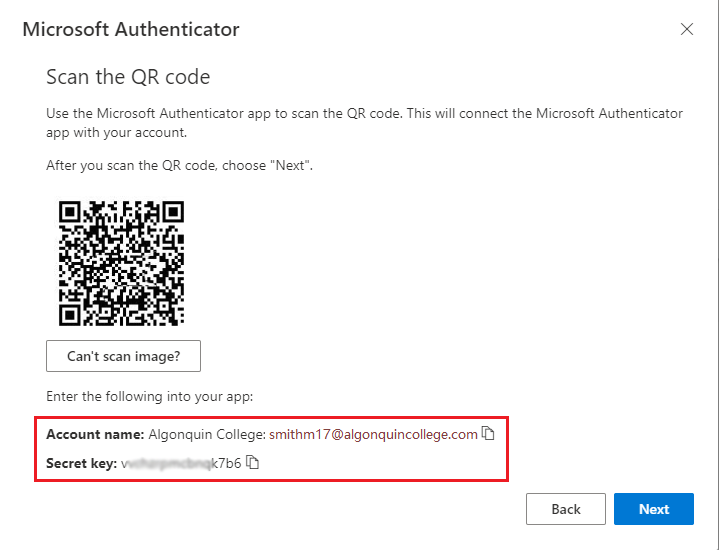Click the QR code's top-left finder square
Screen dimensions: 720x552
[x=71, y=213]
